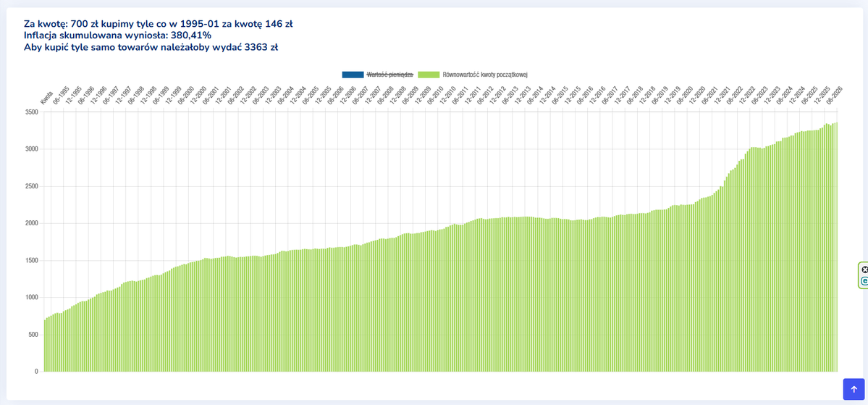Open the green extension icon at right edge
This screenshot has height=405, width=868.
click(864, 281)
